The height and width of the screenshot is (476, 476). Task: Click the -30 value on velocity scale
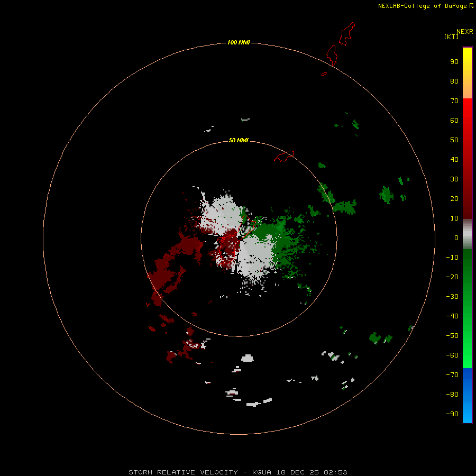pos(452,297)
